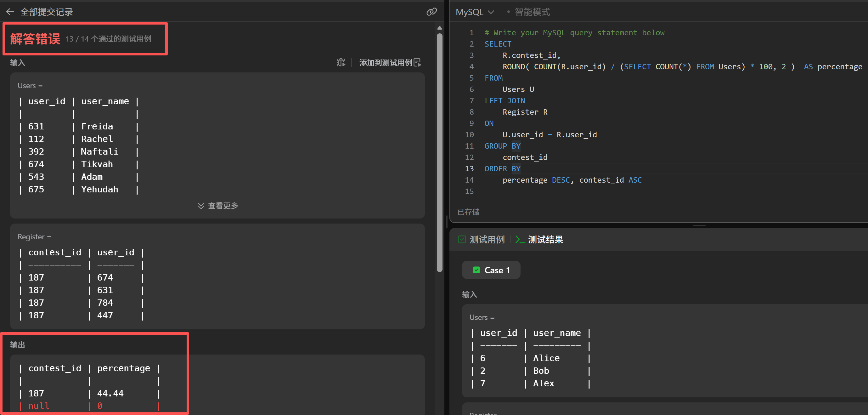This screenshot has height=415, width=868.
Task: Click the terminal icon by 测试结果
Action: click(520, 240)
